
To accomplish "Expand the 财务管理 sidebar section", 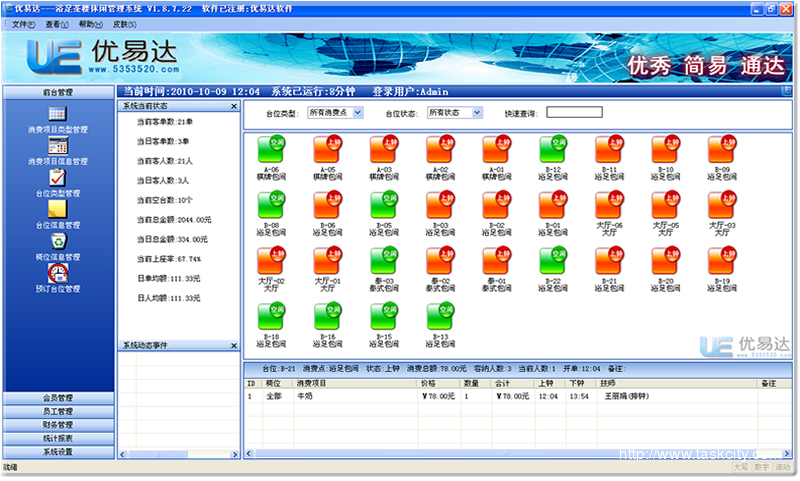I will click(x=57, y=425).
